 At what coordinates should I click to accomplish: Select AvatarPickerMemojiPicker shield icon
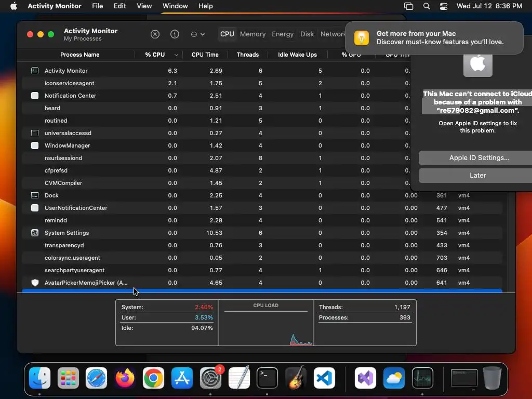click(35, 283)
